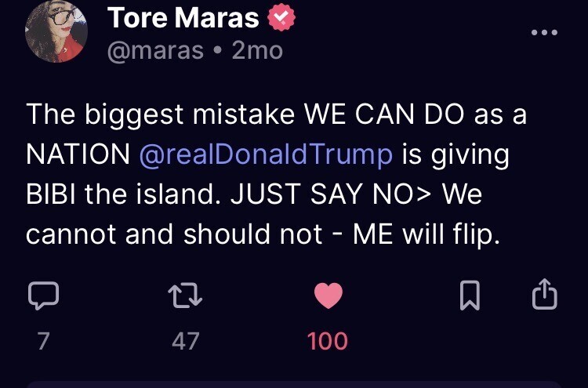Viewport: 588px width, 388px height.
Task: View the 100 likes count
Action: click(x=328, y=341)
